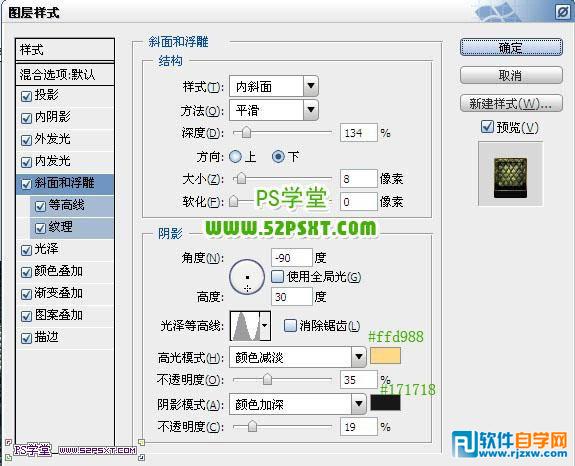The image size is (575, 466).
Task: Select the 光泽 list entry
Action: point(65,250)
